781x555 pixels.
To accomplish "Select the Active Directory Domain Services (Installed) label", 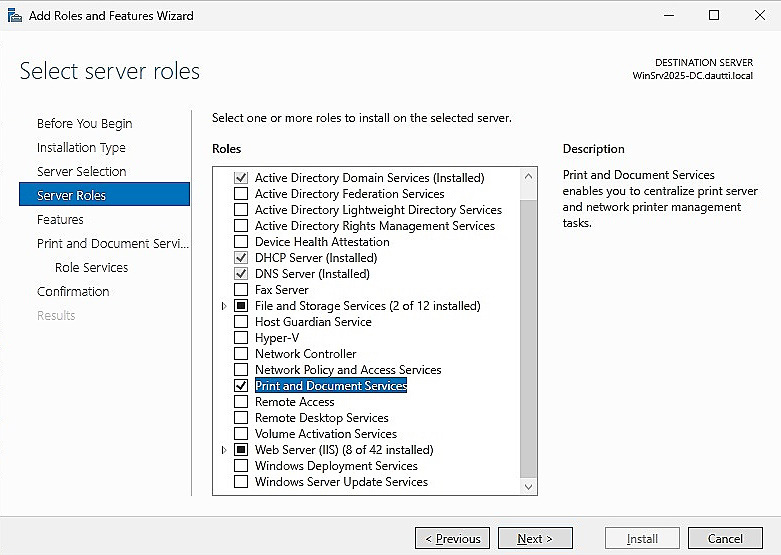I will coord(370,178).
